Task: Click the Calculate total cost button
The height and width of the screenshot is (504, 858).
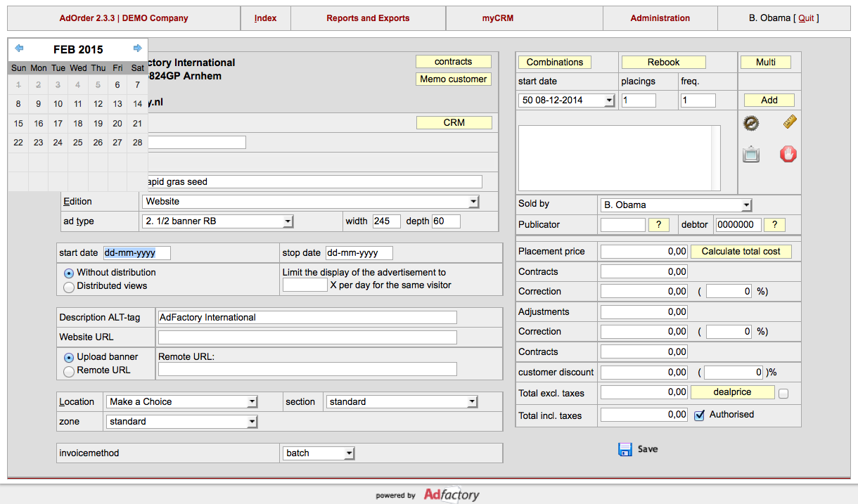Action: tap(741, 252)
